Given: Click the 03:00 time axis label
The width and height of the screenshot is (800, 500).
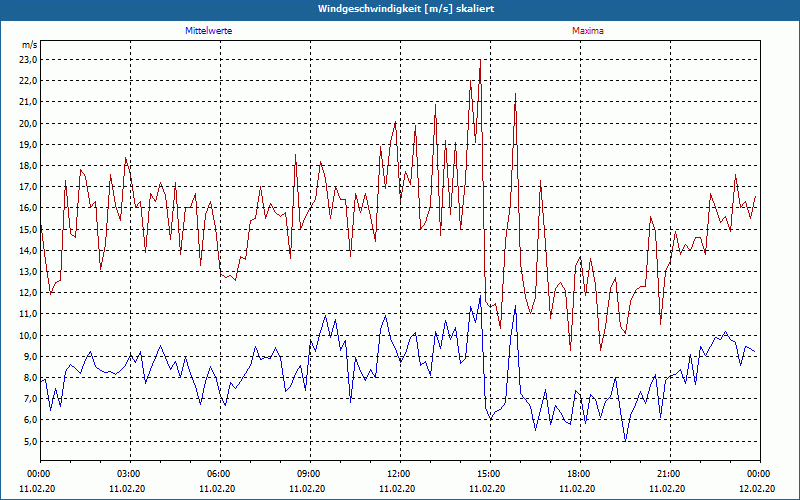Looking at the screenshot, I should 131,474.
